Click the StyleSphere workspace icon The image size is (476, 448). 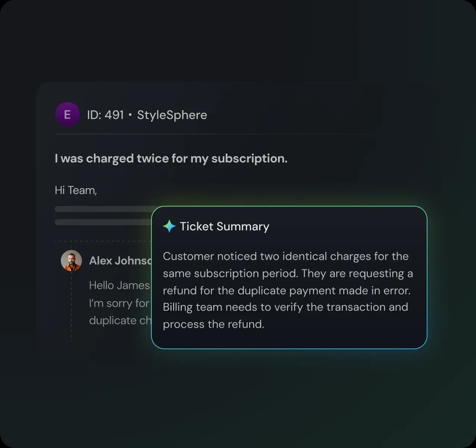click(67, 114)
